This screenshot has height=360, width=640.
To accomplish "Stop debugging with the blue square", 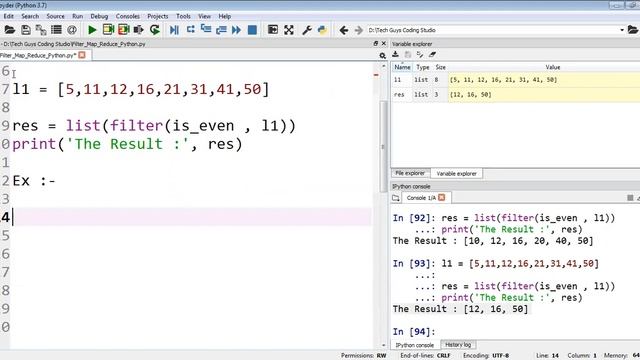I will coord(252,30).
